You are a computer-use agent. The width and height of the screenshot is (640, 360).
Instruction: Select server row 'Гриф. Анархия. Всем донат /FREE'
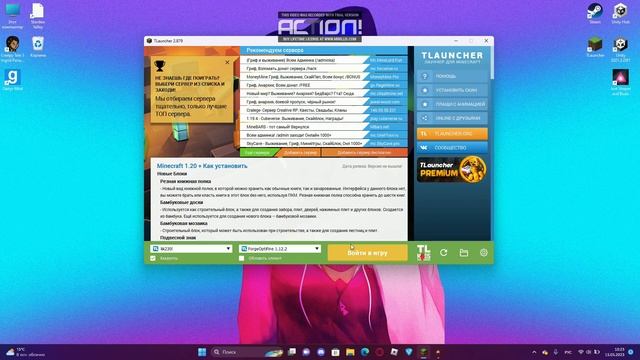coord(324,85)
